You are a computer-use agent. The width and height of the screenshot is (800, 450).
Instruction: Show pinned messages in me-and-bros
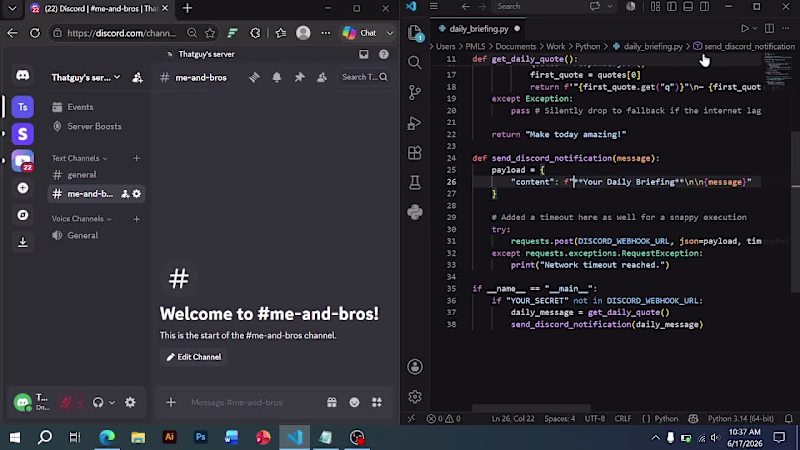[x=299, y=77]
